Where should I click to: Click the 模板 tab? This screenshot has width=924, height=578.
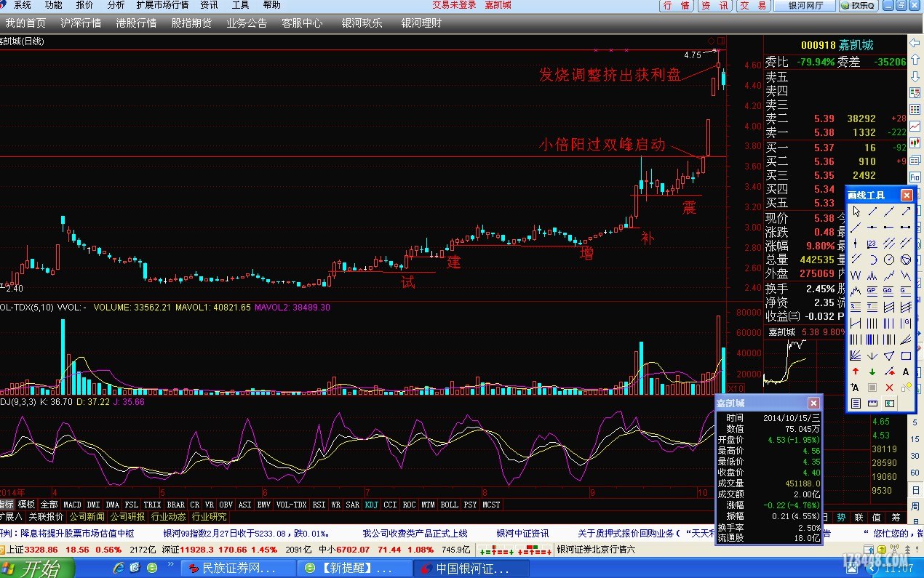[26, 505]
